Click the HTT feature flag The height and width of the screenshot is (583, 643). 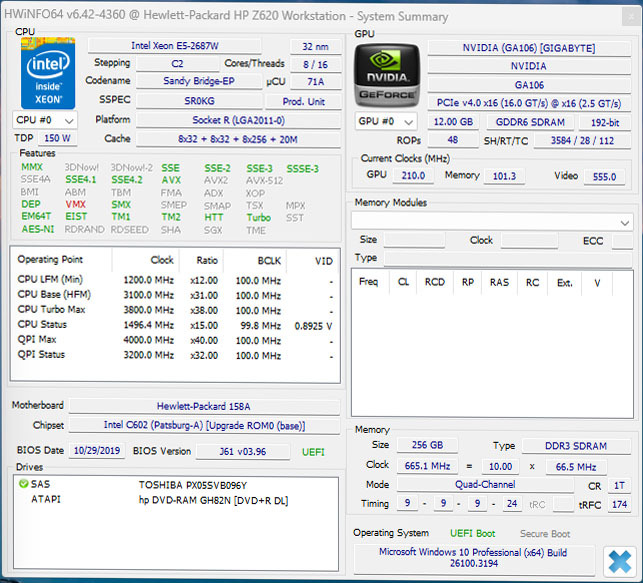coord(213,217)
